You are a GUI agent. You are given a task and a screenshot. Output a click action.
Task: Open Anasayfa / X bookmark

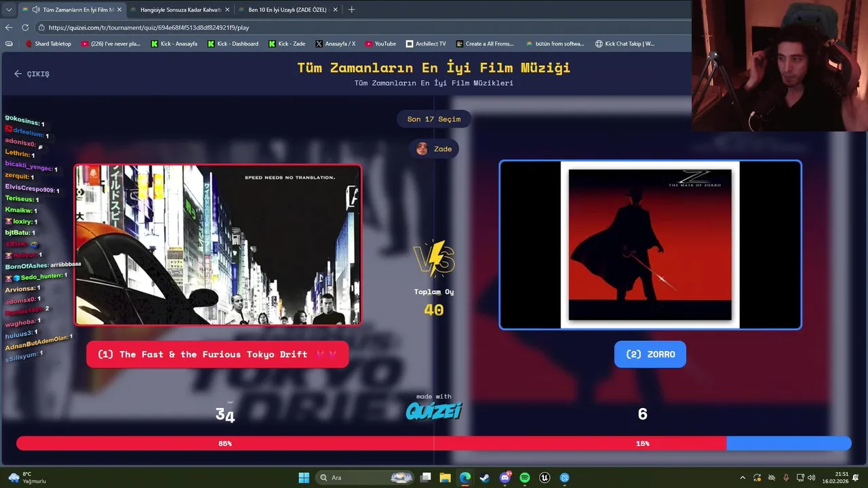(335, 43)
